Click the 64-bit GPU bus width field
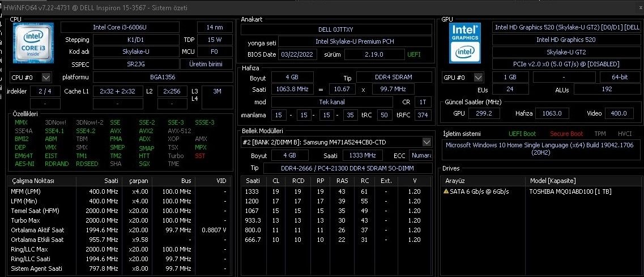 point(620,77)
